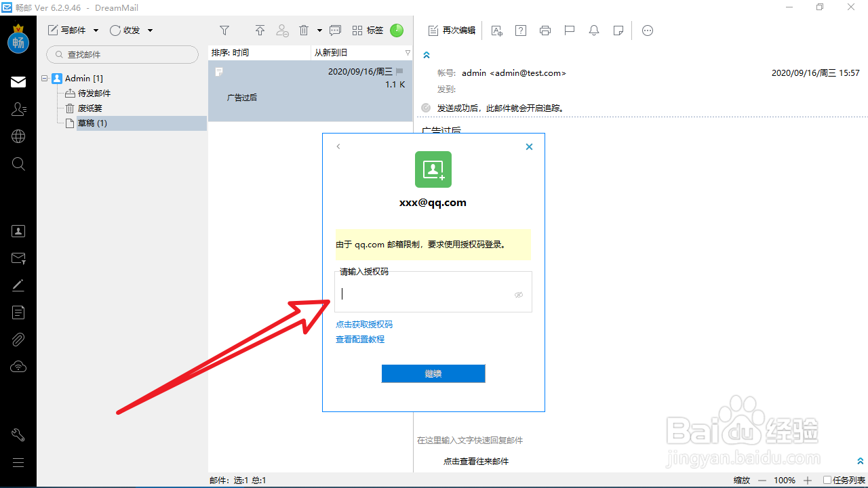Increase zoom with plus button
The height and width of the screenshot is (488, 868).
(x=808, y=480)
